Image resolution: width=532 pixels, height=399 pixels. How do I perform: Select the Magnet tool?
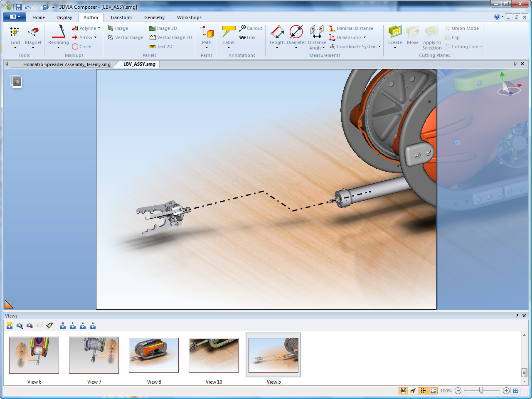click(33, 32)
